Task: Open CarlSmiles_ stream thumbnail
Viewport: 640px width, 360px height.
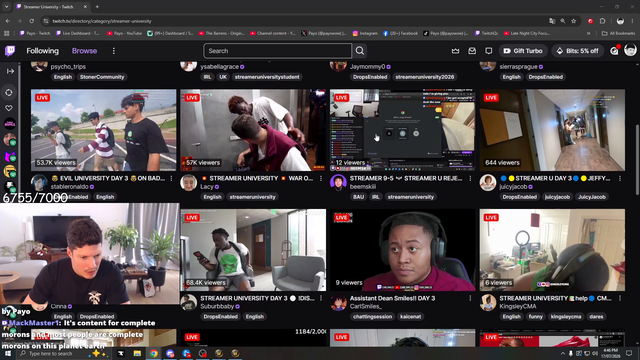Action: click(x=402, y=250)
